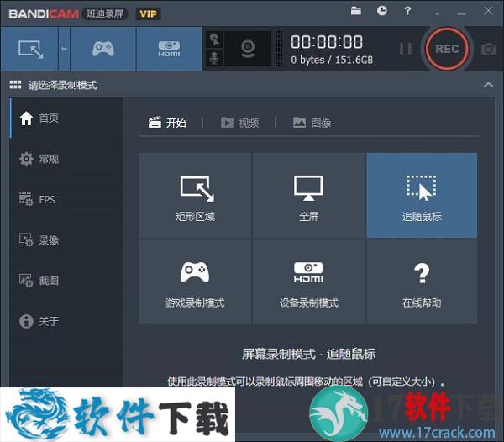Image resolution: width=504 pixels, height=442 pixels.
Task: Select screen recording mode in top toolbar
Action: 30,49
